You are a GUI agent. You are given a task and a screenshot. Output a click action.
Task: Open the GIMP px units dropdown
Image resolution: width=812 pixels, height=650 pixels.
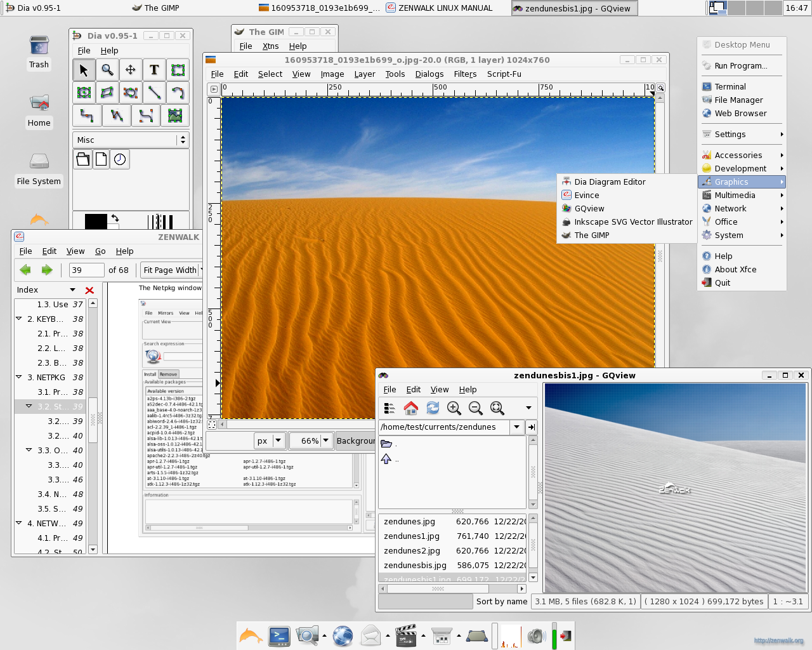(278, 441)
